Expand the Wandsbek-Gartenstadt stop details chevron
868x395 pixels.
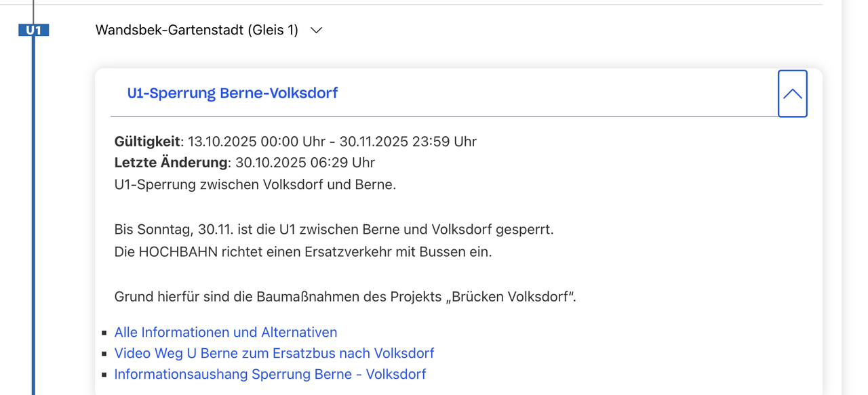[x=316, y=30]
